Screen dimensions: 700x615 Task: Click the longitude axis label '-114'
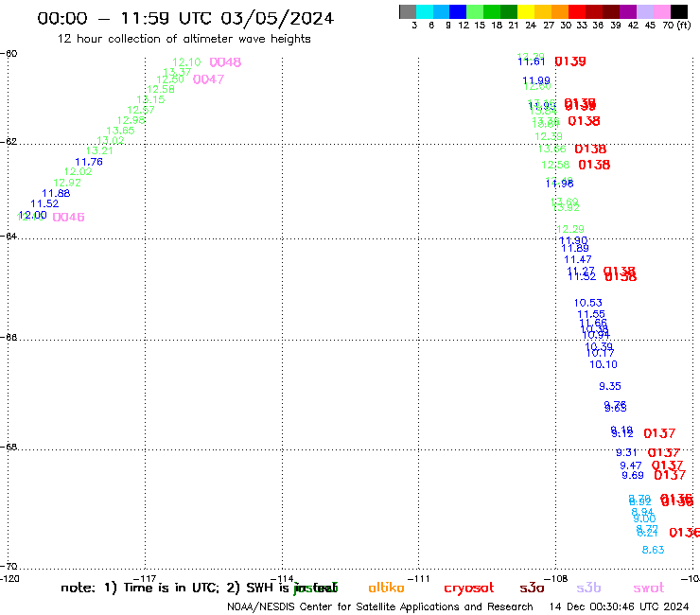[x=282, y=578]
